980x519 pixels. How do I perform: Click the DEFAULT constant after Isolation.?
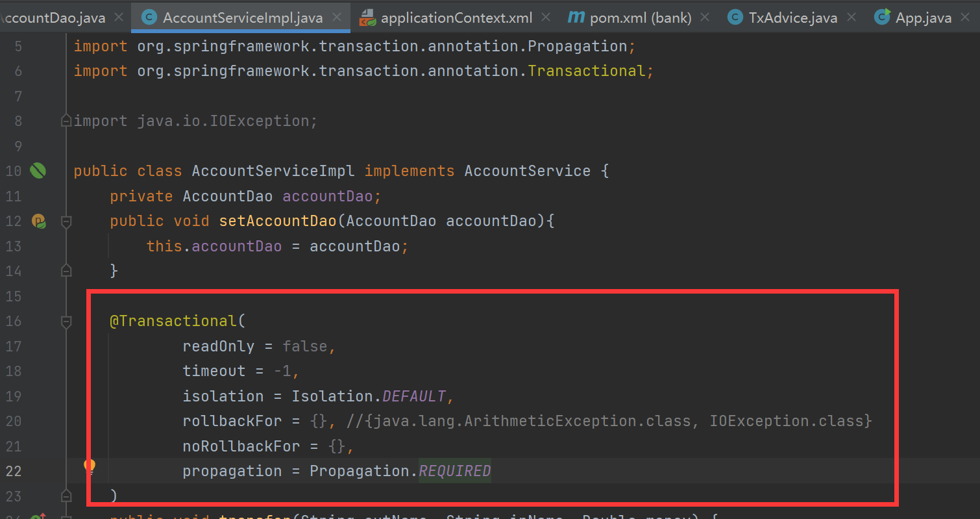414,396
